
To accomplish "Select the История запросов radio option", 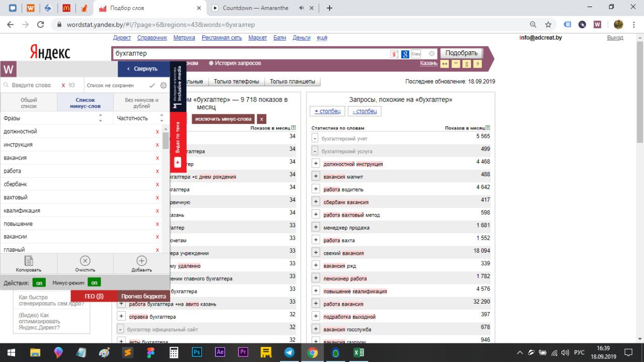I will (x=211, y=63).
